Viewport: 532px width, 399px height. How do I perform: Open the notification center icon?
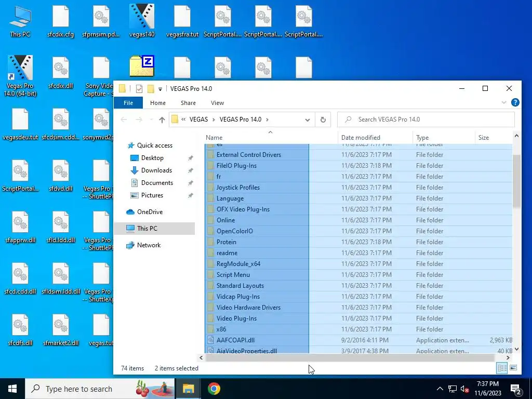[x=516, y=389]
